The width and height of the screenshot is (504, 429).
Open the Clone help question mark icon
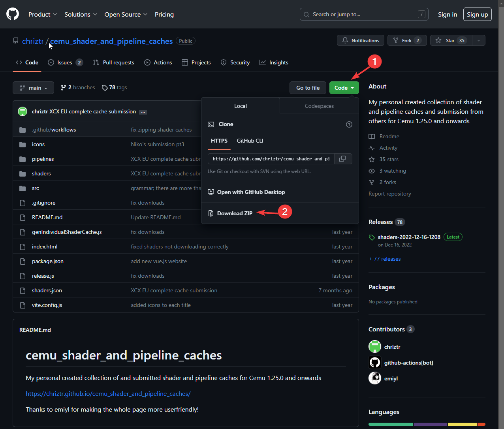pos(349,124)
